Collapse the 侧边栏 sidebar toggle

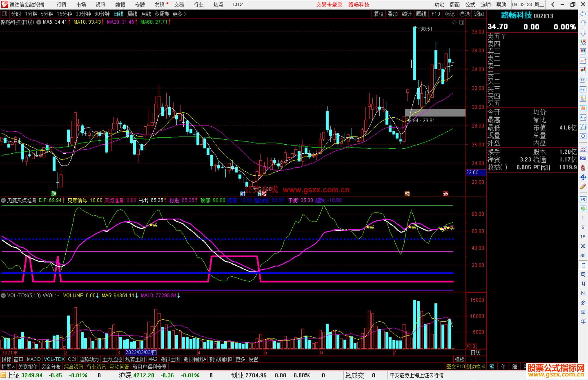[x=476, y=367]
